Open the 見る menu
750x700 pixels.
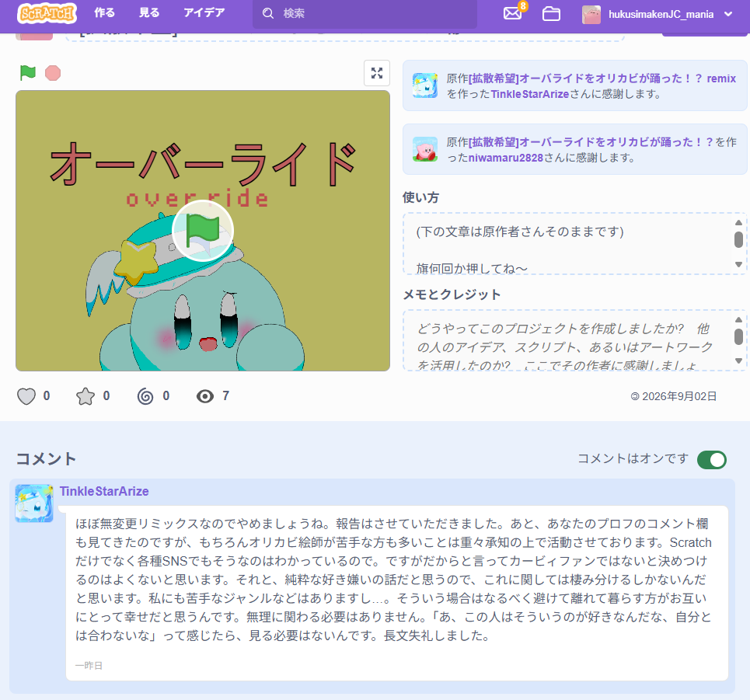pos(149,13)
